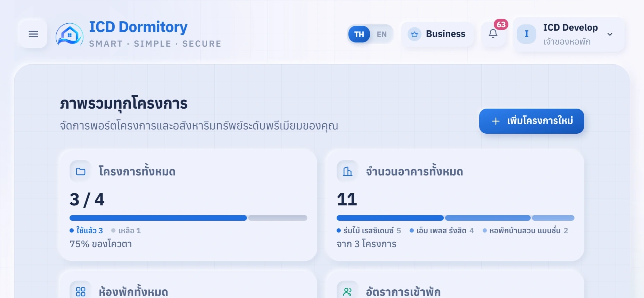Click the 11 buildings count

coord(347,199)
